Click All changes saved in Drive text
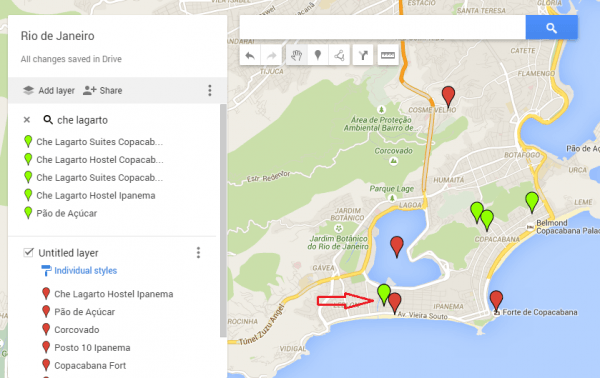The image size is (600, 378). pyautogui.click(x=71, y=59)
